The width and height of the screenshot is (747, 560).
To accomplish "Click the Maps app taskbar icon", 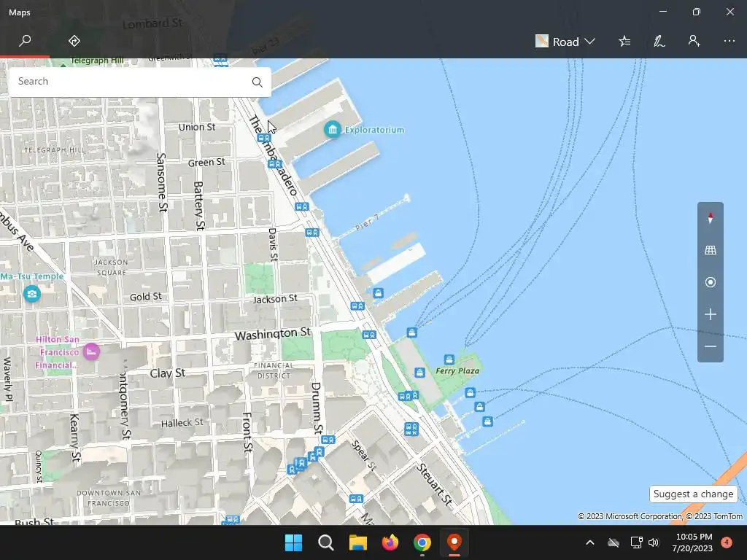I will coord(454,542).
